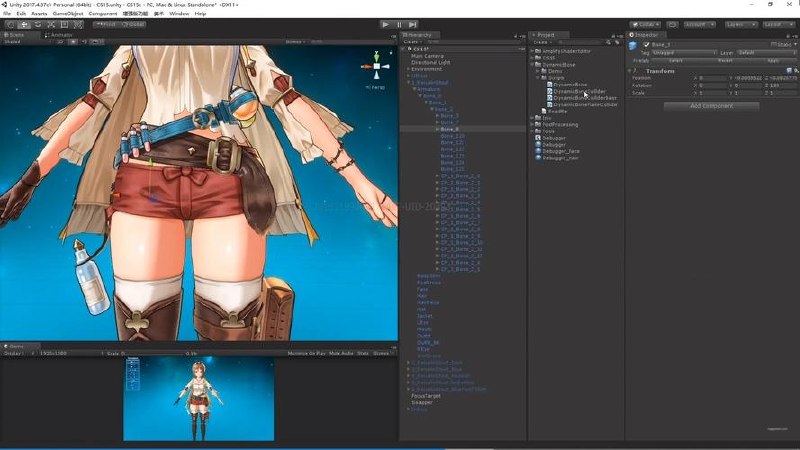Click the Pause button
This screenshot has height=450, width=800.
point(399,24)
